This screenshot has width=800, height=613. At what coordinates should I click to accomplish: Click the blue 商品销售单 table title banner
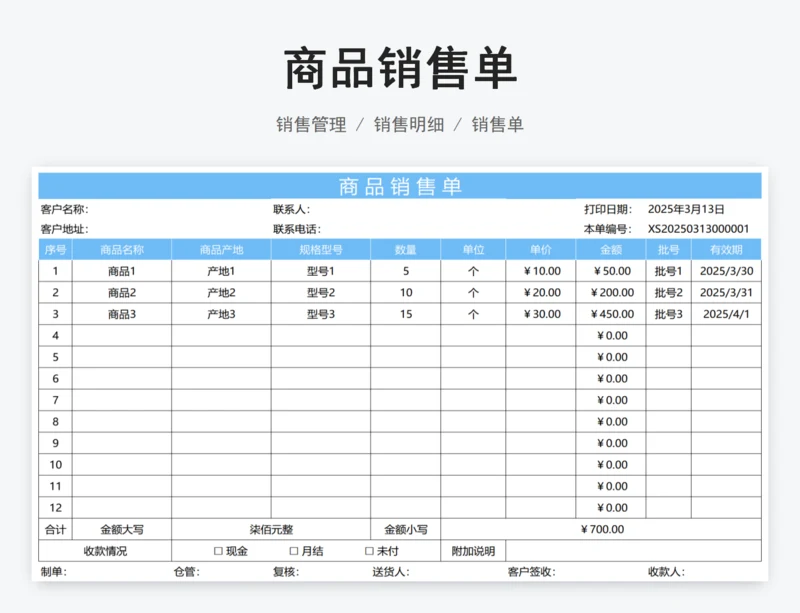click(x=400, y=186)
